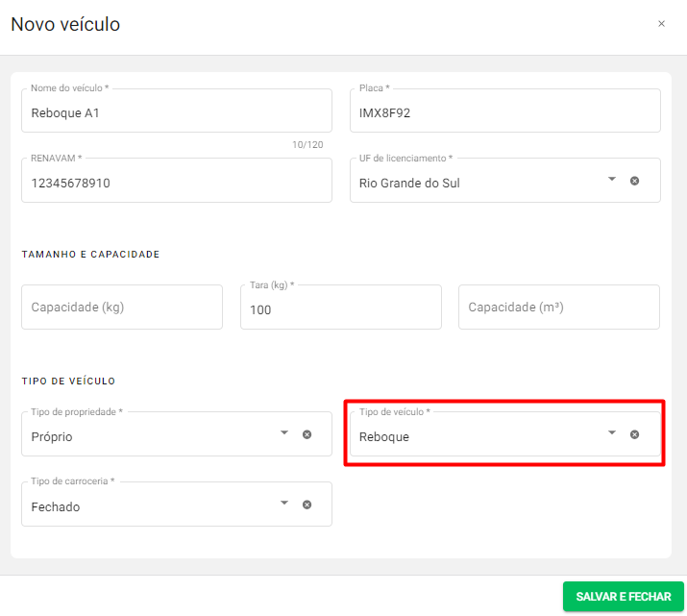
Task: Clear the Tipo de carroceria value
Action: coord(307,505)
